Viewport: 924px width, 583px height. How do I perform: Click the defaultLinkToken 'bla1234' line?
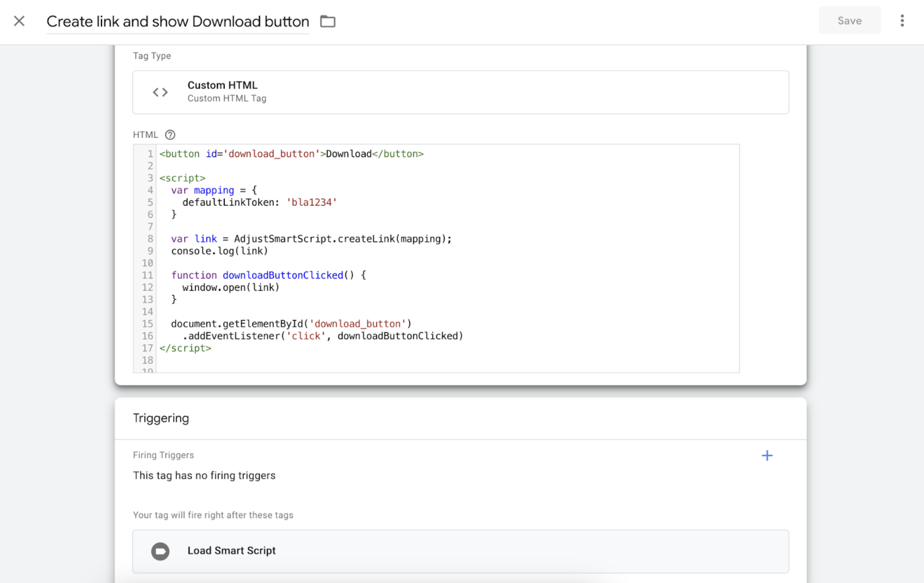(260, 202)
